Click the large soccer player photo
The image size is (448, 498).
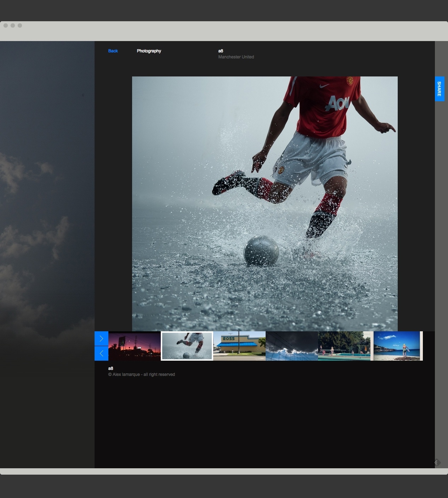[265, 204]
